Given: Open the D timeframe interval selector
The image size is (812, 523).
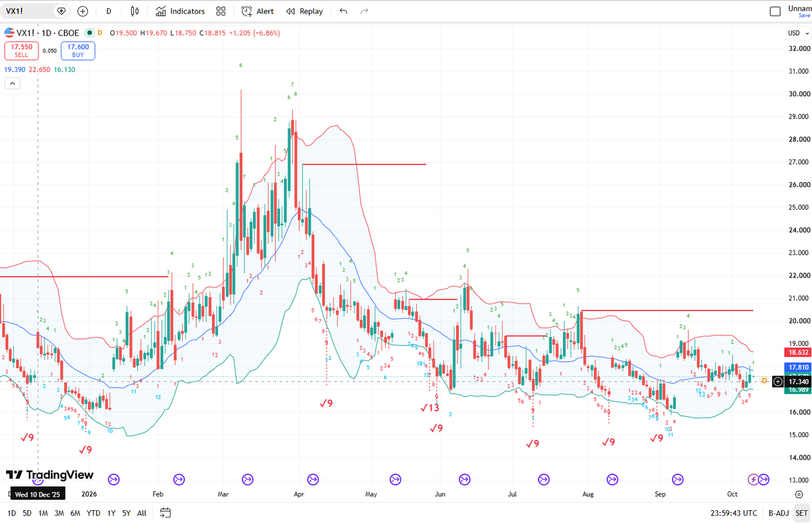Looking at the screenshot, I should (108, 11).
